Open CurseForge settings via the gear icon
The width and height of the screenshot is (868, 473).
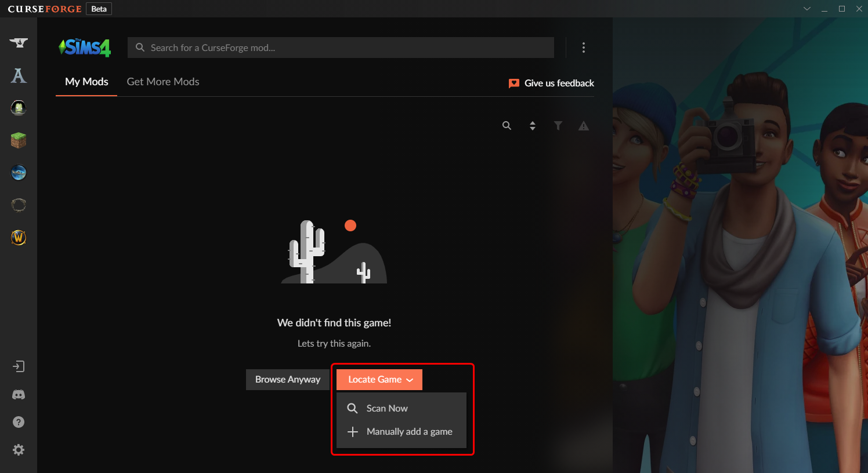pyautogui.click(x=18, y=449)
